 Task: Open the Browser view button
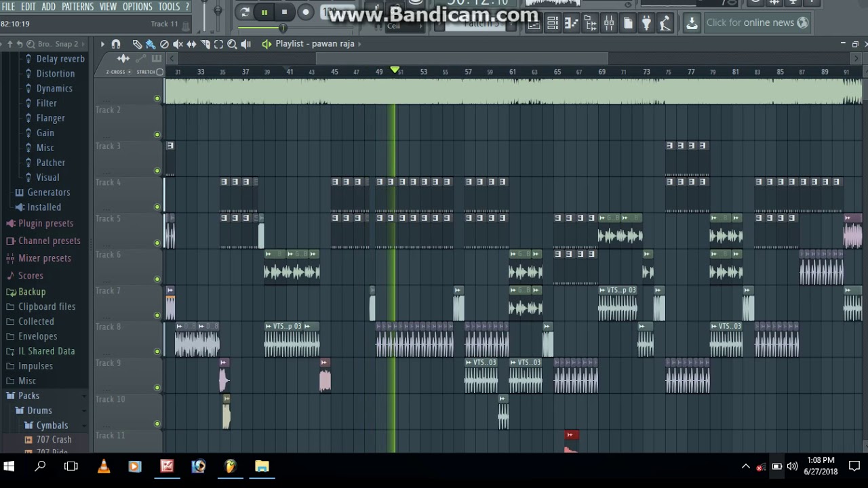[x=590, y=24]
